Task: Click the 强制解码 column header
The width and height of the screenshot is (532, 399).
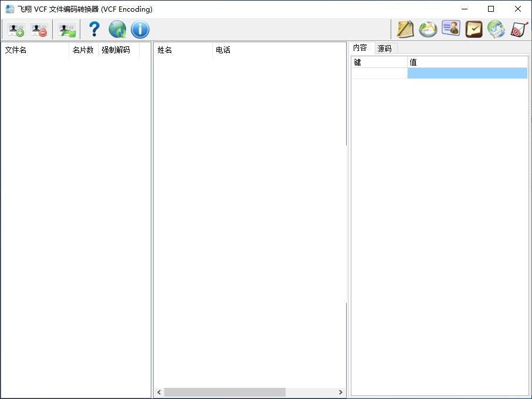Action: [x=118, y=50]
